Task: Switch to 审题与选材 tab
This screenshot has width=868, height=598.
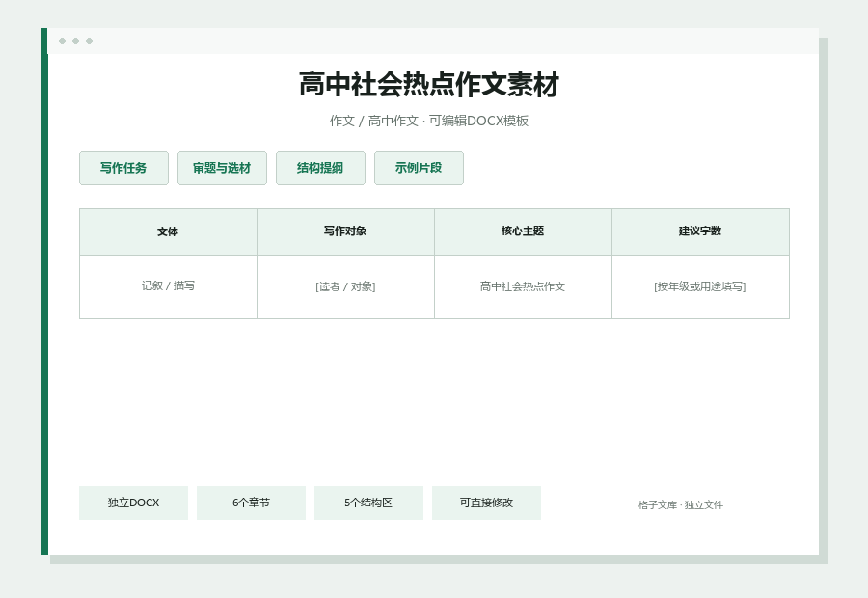Action: point(222,169)
